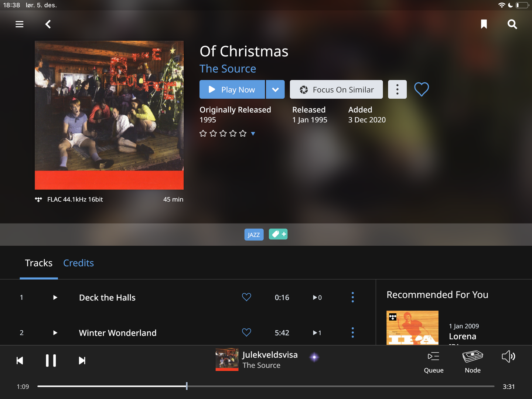Click now playing album thumbnail
Viewport: 532px width, 399px height.
pos(227,359)
